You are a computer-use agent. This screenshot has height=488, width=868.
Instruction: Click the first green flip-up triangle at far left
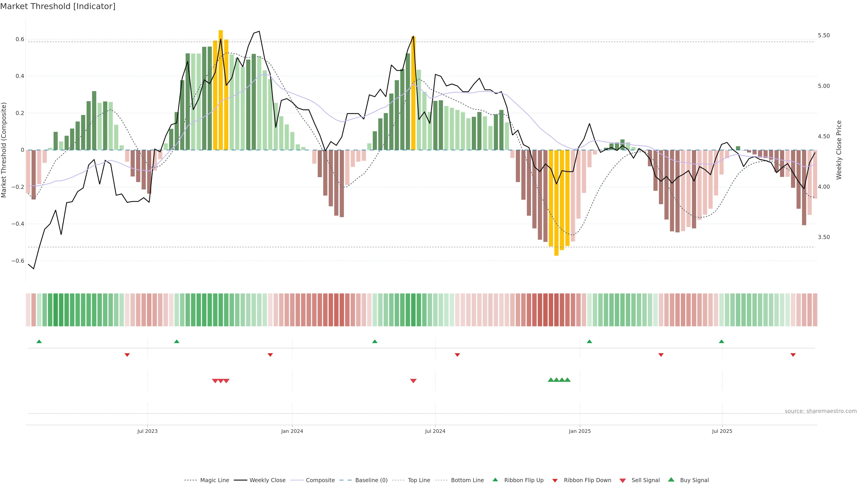[x=39, y=342]
